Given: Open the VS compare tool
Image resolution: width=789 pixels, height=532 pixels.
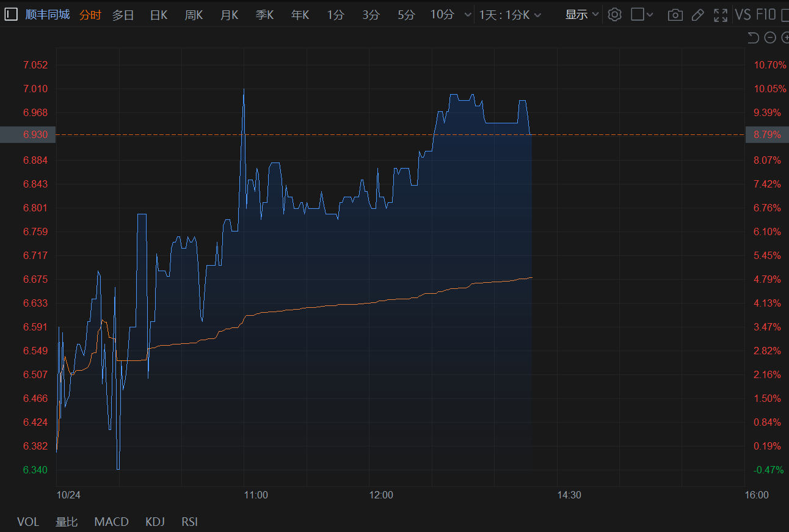Looking at the screenshot, I should click(x=743, y=15).
